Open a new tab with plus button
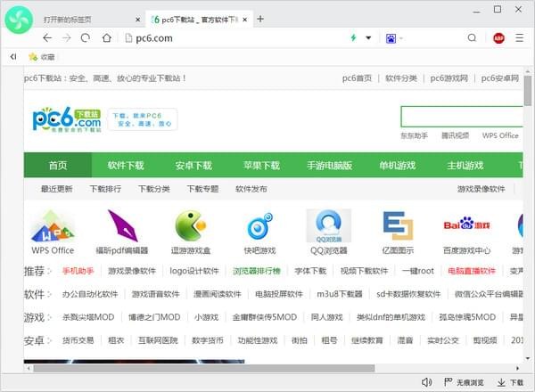535x392 pixels. click(x=260, y=19)
